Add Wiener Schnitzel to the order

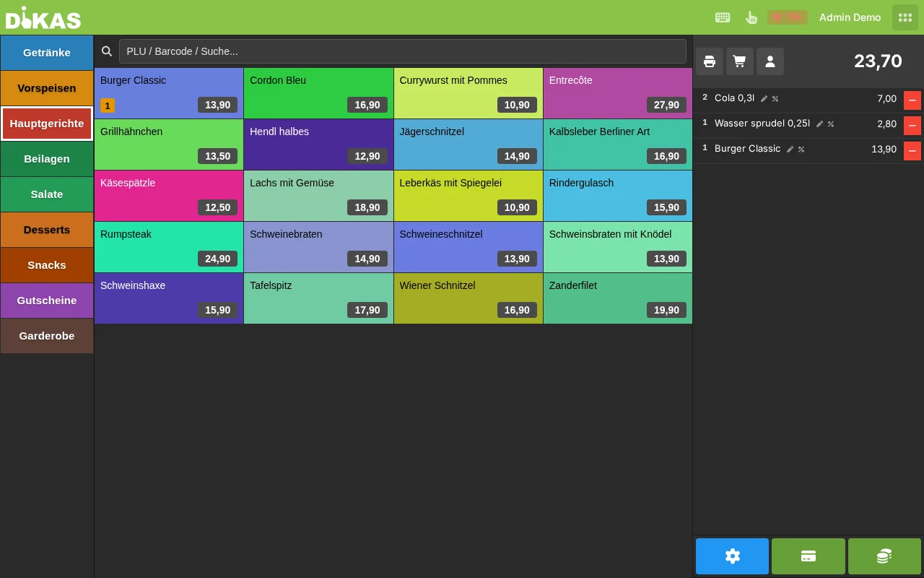[468, 298]
